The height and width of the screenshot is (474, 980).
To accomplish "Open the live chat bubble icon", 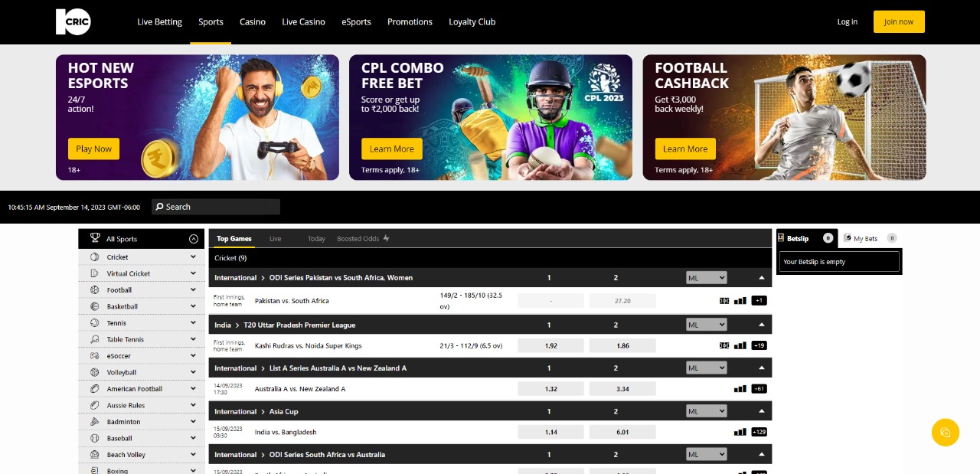I will (945, 432).
